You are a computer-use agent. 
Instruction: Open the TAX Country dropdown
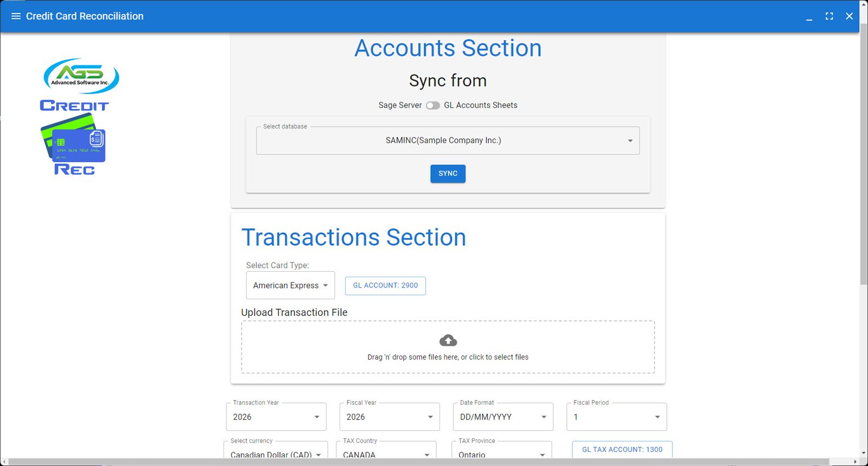coord(386,450)
